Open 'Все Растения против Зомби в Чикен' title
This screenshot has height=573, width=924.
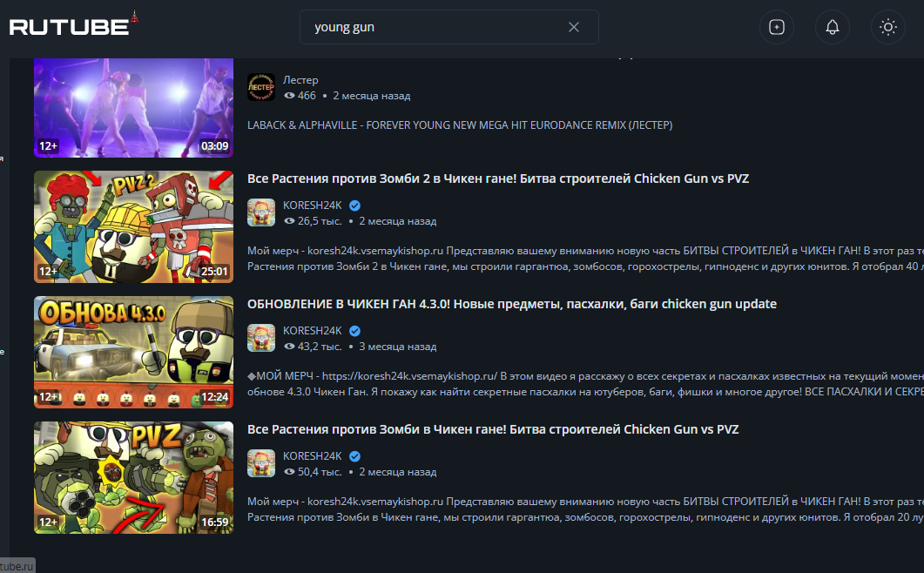tap(493, 430)
